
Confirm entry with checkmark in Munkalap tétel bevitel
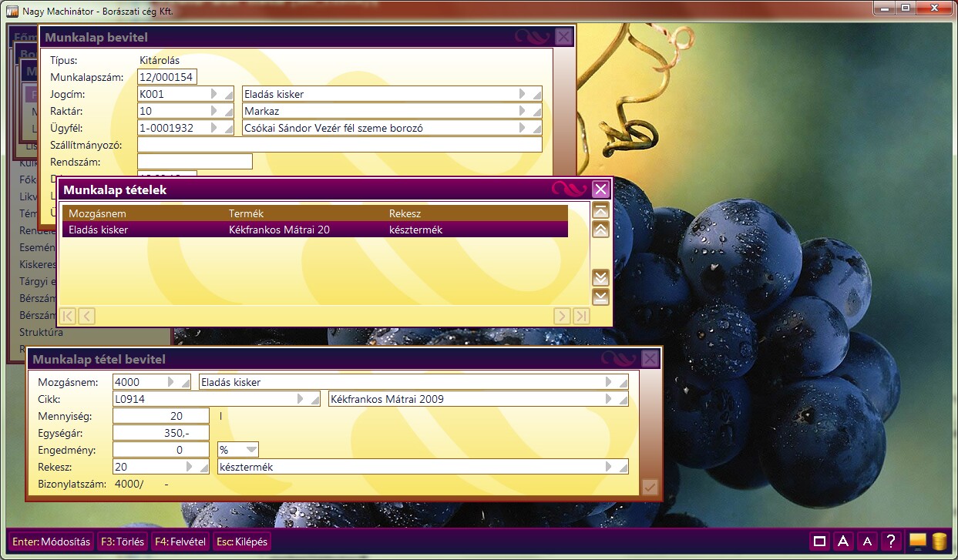(650, 487)
